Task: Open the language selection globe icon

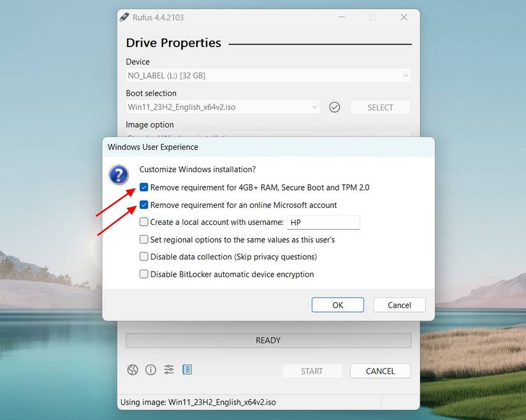Action: tap(133, 370)
